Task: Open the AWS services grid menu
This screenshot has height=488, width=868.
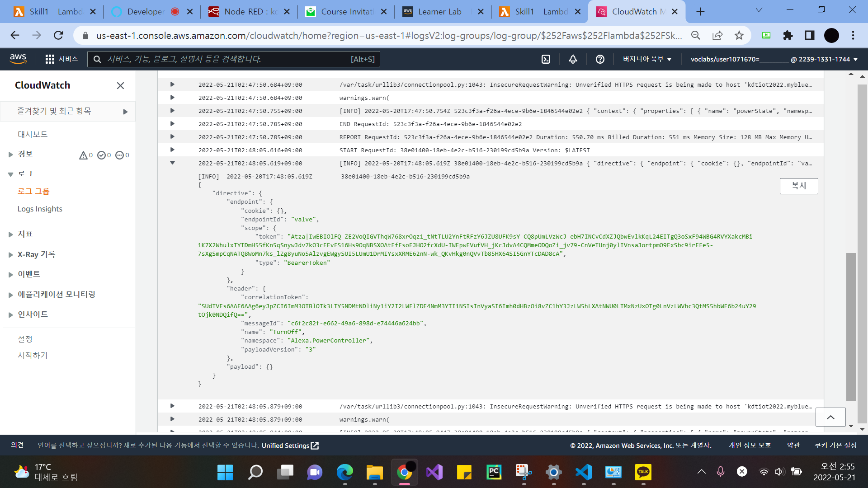Action: (61, 59)
